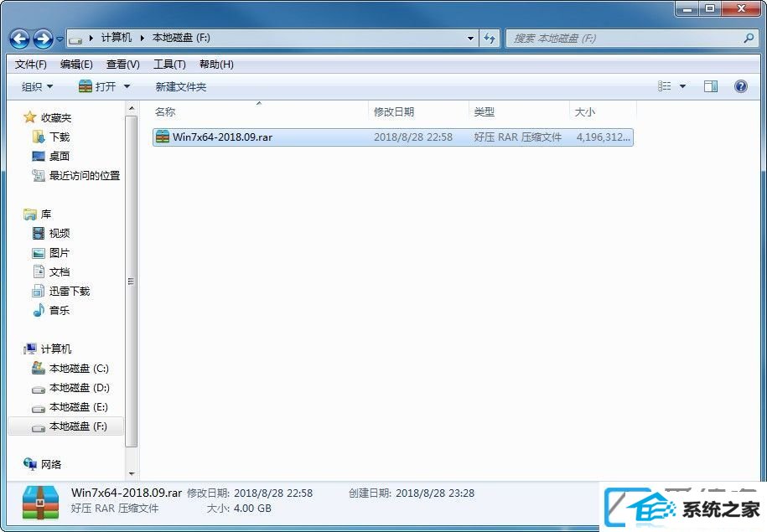
Task: Open the 迅雷下载 library
Action: 70,292
